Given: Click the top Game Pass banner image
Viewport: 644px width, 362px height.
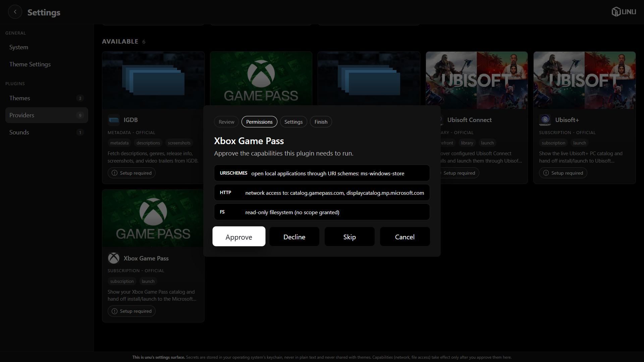Looking at the screenshot, I should tap(261, 79).
